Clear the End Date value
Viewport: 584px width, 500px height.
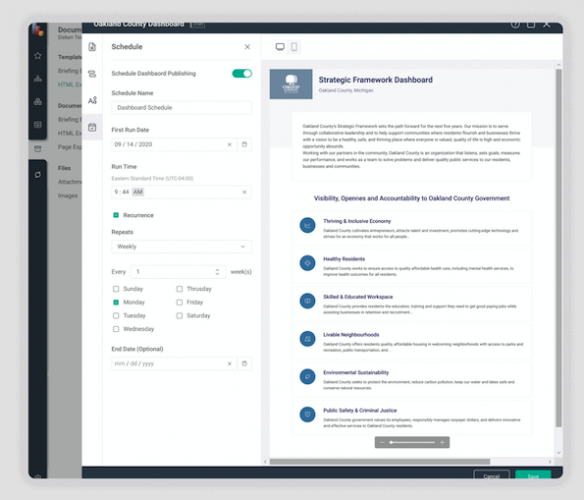229,364
